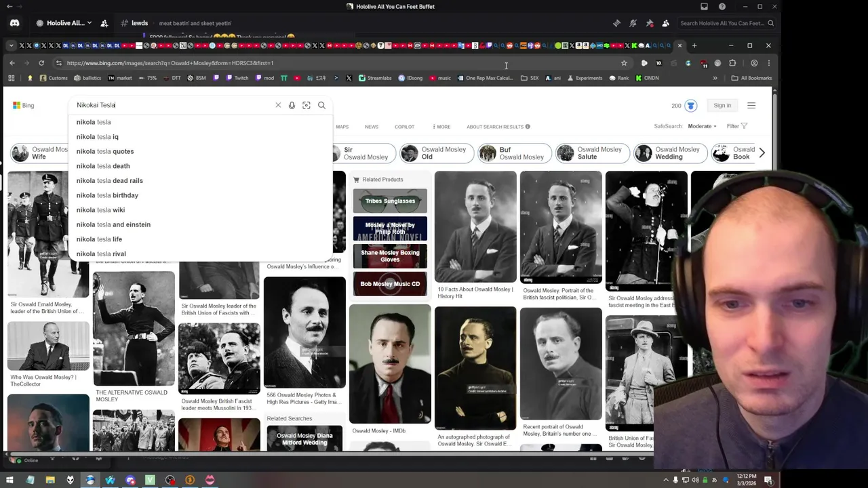Open Tribes Sunglasses related product
Screen dimensions: 868x488
[x=390, y=201]
